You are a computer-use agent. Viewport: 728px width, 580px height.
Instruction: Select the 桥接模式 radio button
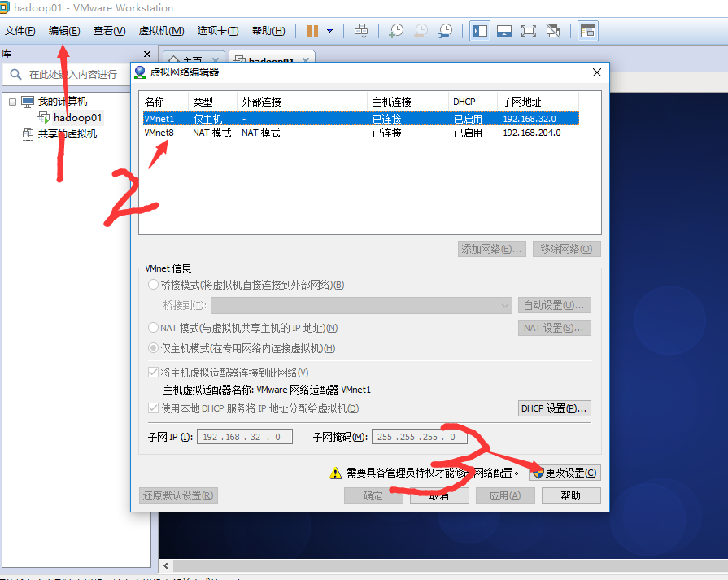[x=153, y=285]
